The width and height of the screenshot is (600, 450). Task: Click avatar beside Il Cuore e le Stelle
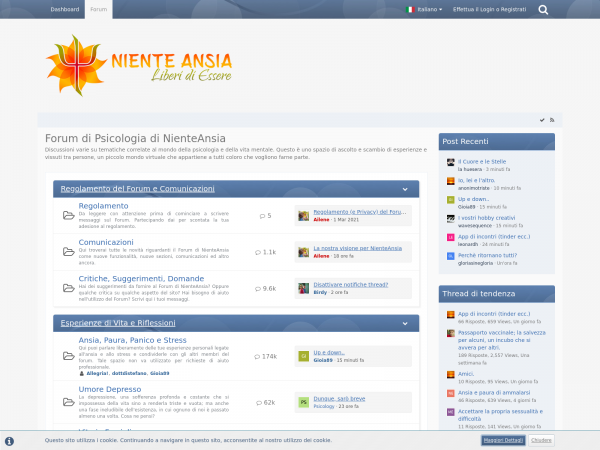pos(451,162)
